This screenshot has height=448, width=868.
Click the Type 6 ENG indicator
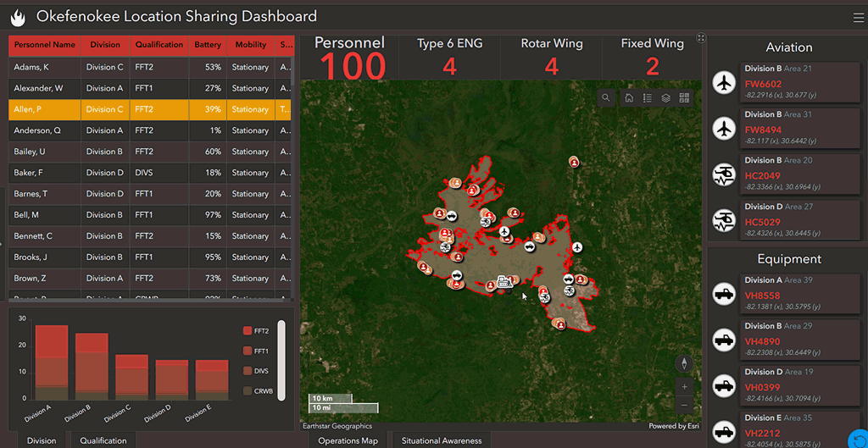point(449,58)
